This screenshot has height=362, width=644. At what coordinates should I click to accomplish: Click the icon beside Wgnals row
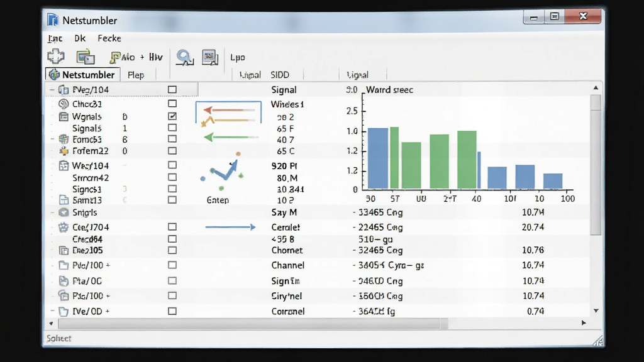click(x=64, y=116)
